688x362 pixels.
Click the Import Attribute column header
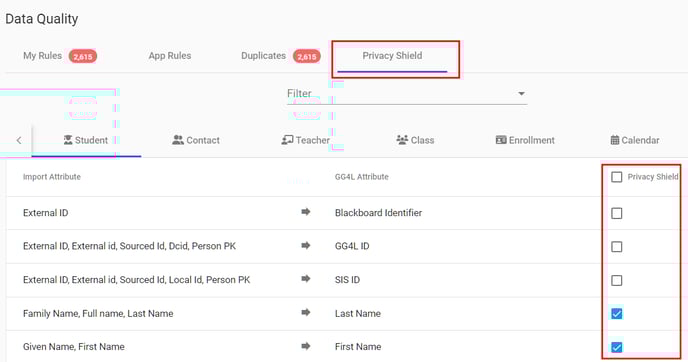tap(52, 177)
